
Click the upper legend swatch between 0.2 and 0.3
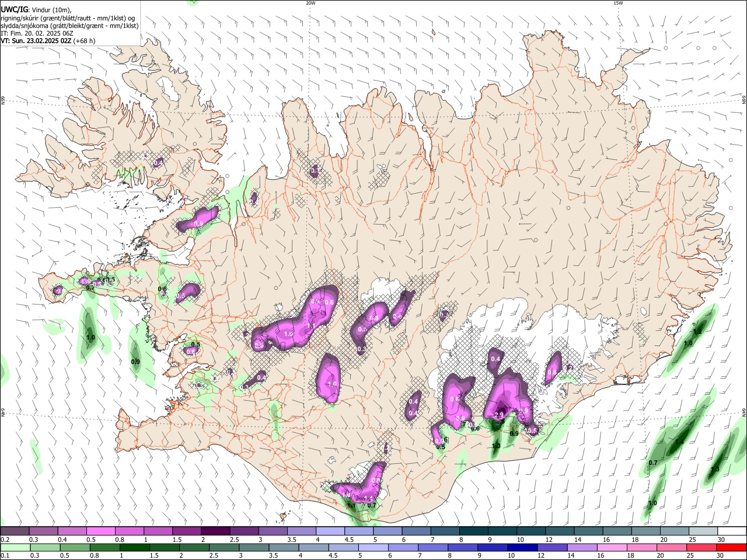tap(15, 531)
